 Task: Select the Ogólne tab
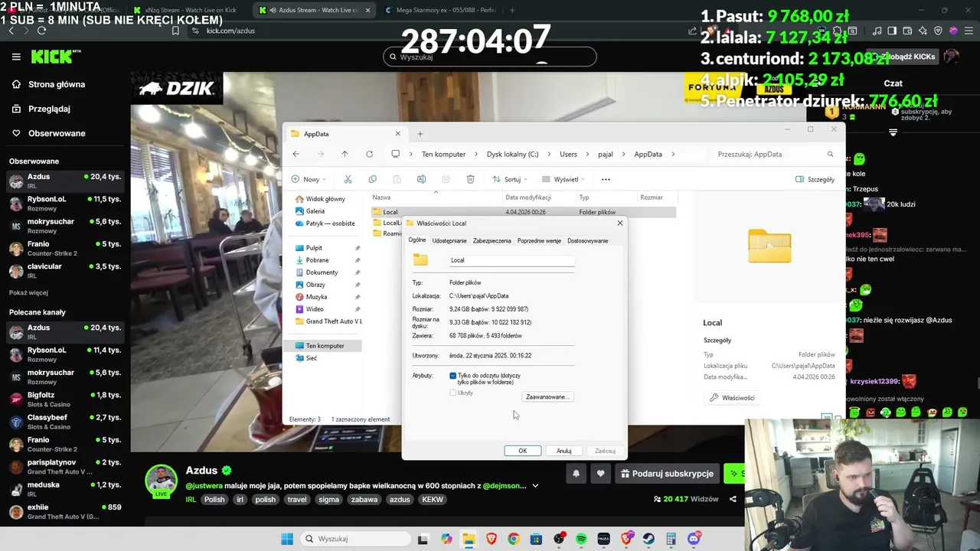pyautogui.click(x=417, y=240)
